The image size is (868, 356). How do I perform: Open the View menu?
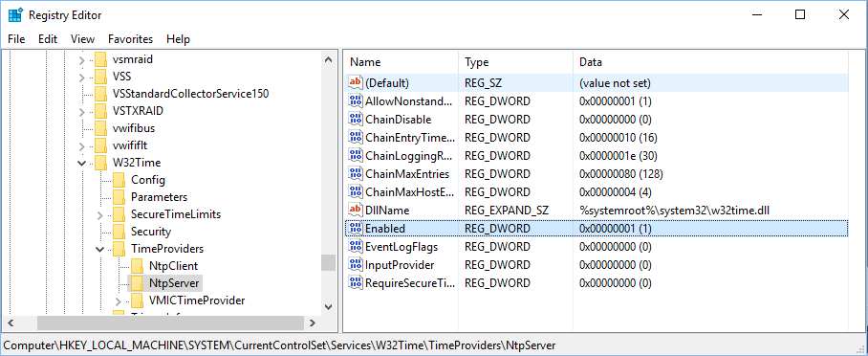[83, 39]
